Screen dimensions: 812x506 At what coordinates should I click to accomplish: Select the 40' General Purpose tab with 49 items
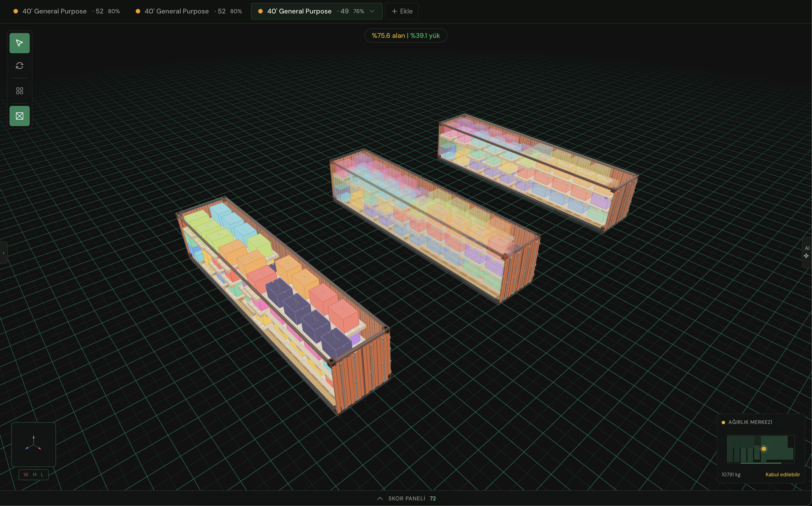pos(317,11)
